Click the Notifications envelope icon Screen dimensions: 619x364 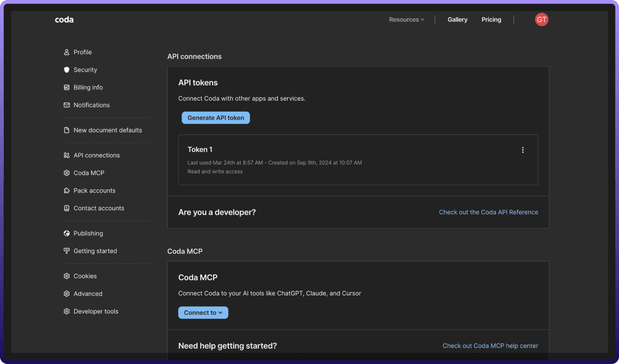pos(66,105)
